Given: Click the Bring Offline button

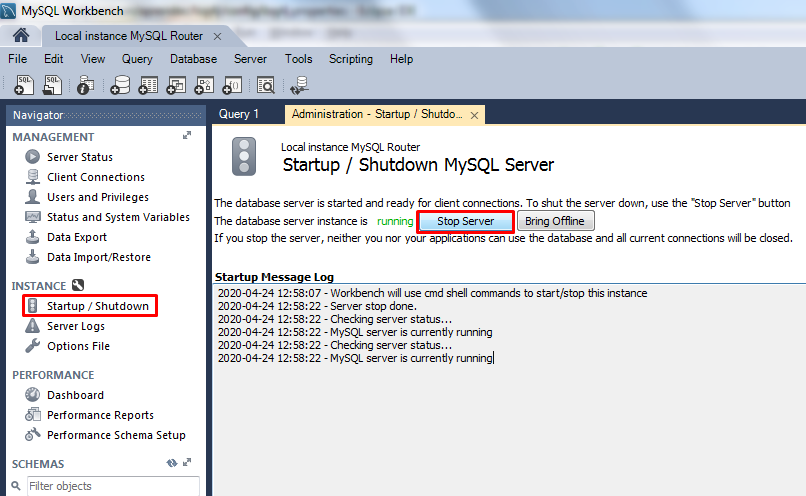Looking at the screenshot, I should tap(555, 221).
